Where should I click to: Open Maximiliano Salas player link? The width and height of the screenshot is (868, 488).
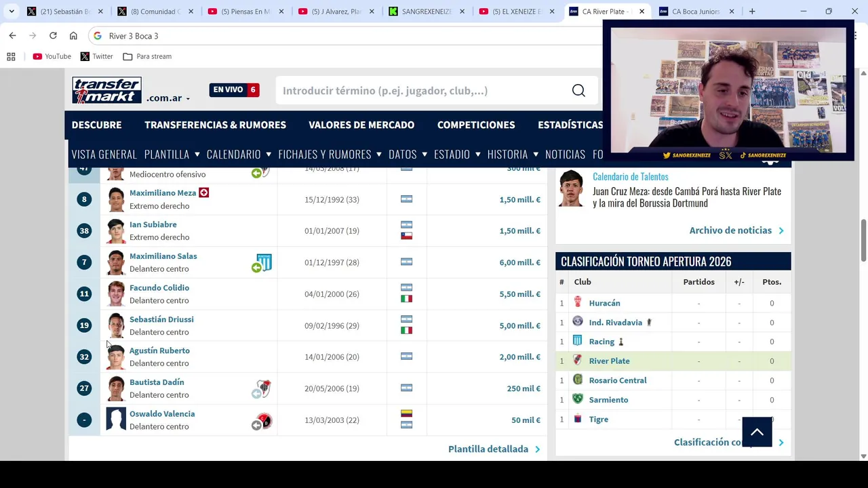tap(163, 256)
